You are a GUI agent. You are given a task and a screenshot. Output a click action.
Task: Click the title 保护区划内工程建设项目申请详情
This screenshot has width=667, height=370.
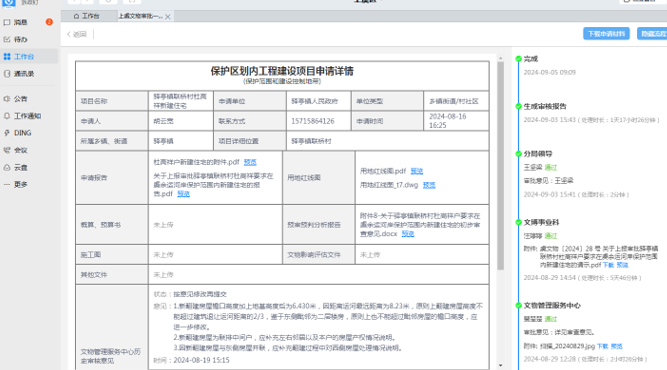(x=282, y=71)
